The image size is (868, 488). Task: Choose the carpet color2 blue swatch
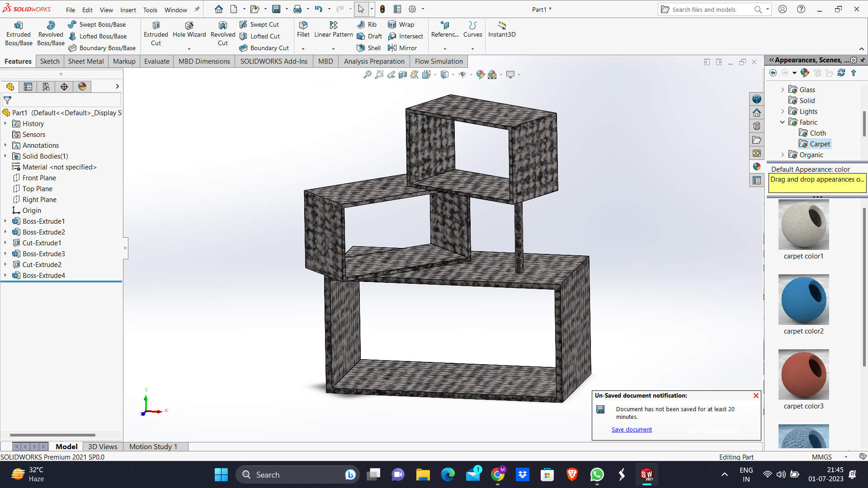[x=803, y=300]
